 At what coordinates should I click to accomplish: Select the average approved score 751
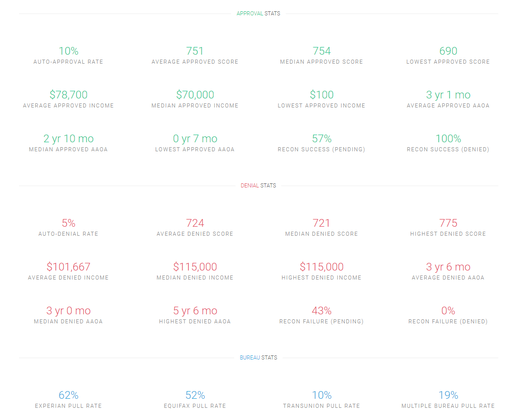[x=195, y=51]
